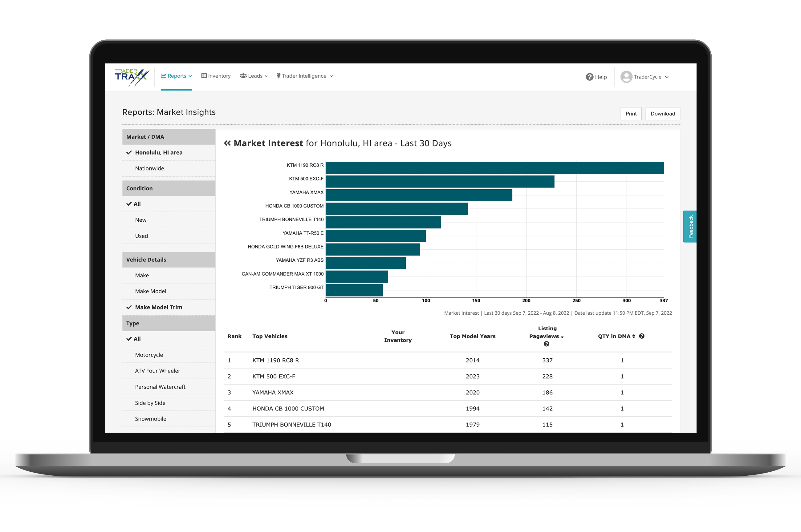This screenshot has width=801, height=532.
Task: Select the Nationwide market option
Action: coord(169,169)
